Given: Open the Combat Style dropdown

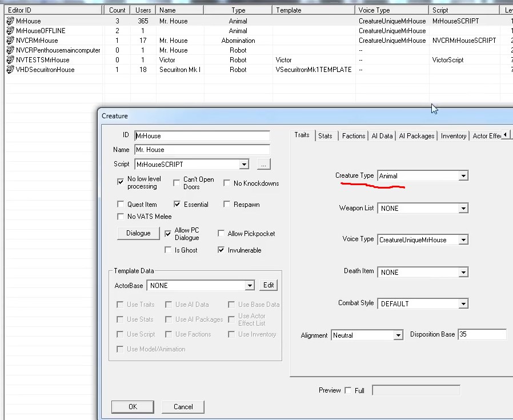Looking at the screenshot, I should coord(463,304).
